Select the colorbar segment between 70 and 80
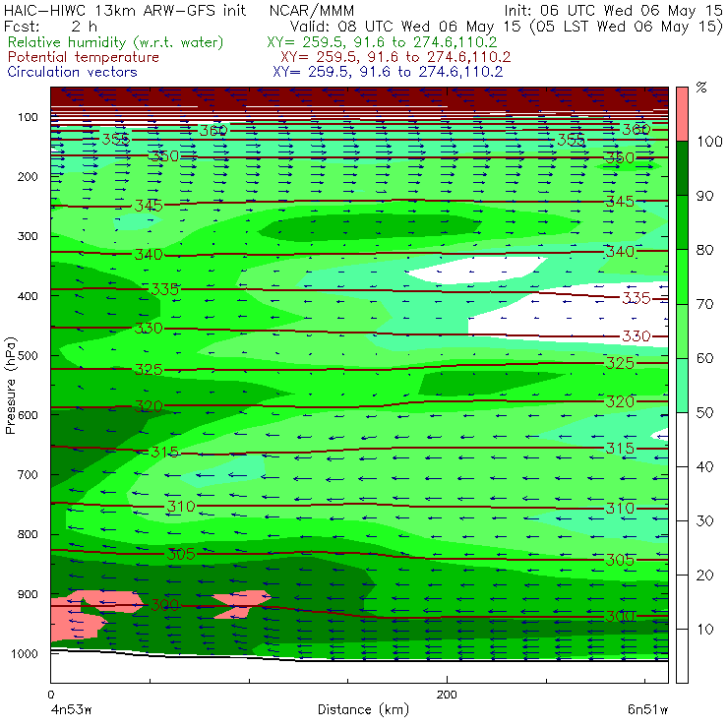728x728 pixels. (x=682, y=276)
